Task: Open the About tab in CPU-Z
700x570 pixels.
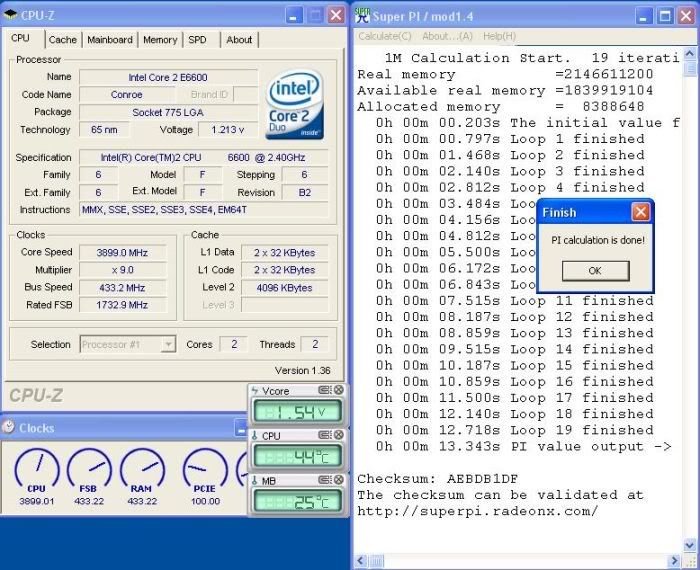Action: pos(239,40)
